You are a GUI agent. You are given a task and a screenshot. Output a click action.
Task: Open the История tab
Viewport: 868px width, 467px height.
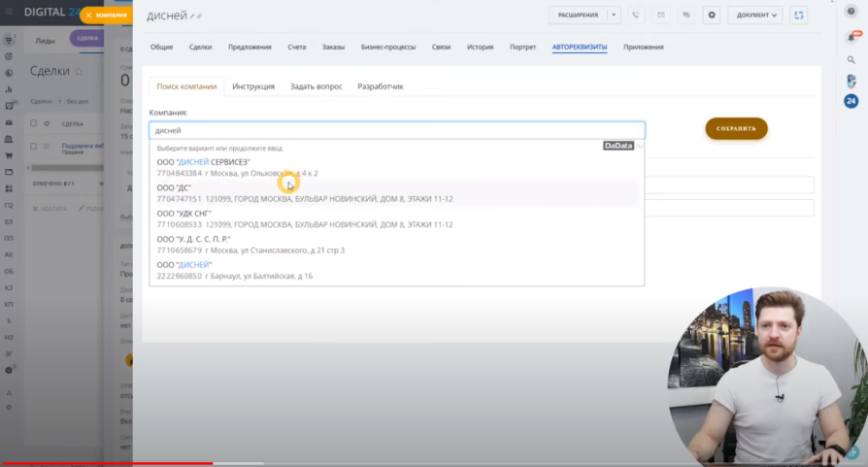click(x=480, y=47)
